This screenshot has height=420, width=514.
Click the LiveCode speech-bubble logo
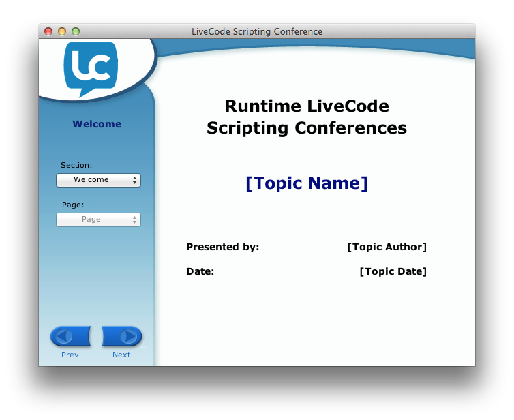click(91, 70)
